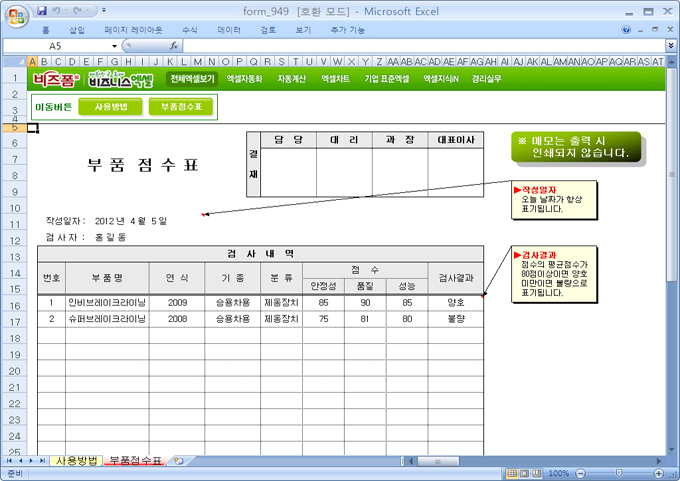
Task: Click the Undo arrow icon
Action: [58, 11]
